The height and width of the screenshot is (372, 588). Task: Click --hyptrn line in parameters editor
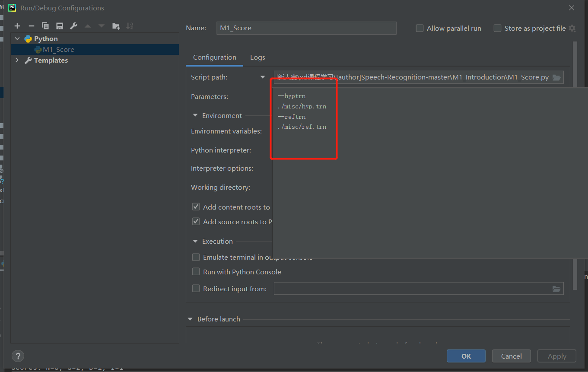pos(292,96)
